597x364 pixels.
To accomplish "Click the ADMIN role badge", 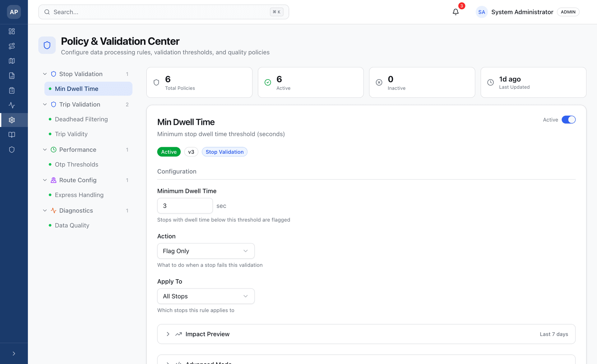I will tap(568, 12).
